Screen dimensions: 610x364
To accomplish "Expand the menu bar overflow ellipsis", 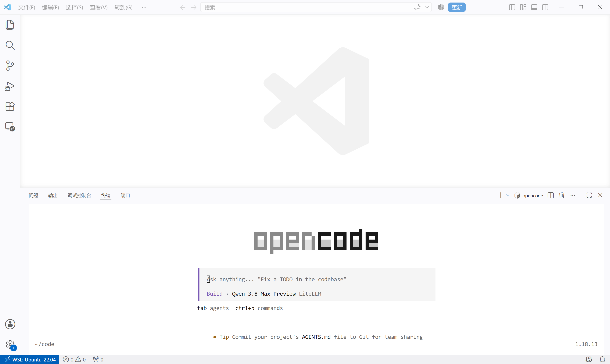I will [x=144, y=7].
